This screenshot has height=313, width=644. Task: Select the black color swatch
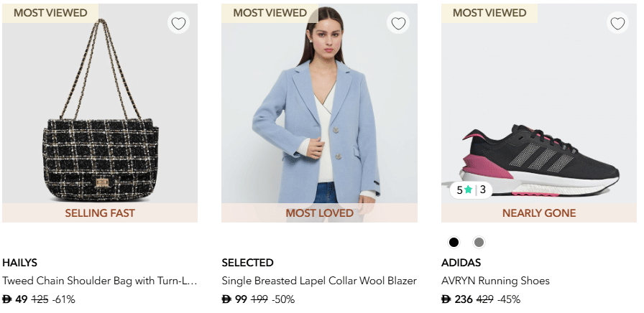click(x=454, y=242)
